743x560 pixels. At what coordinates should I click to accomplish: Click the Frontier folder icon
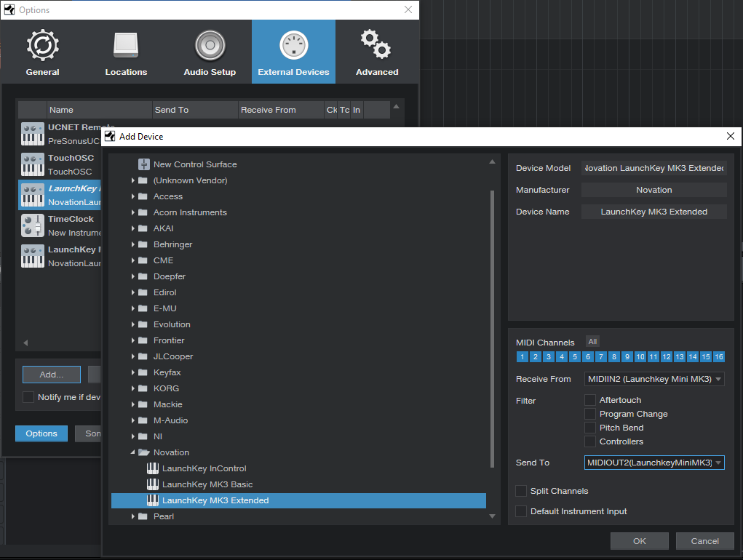coord(143,340)
